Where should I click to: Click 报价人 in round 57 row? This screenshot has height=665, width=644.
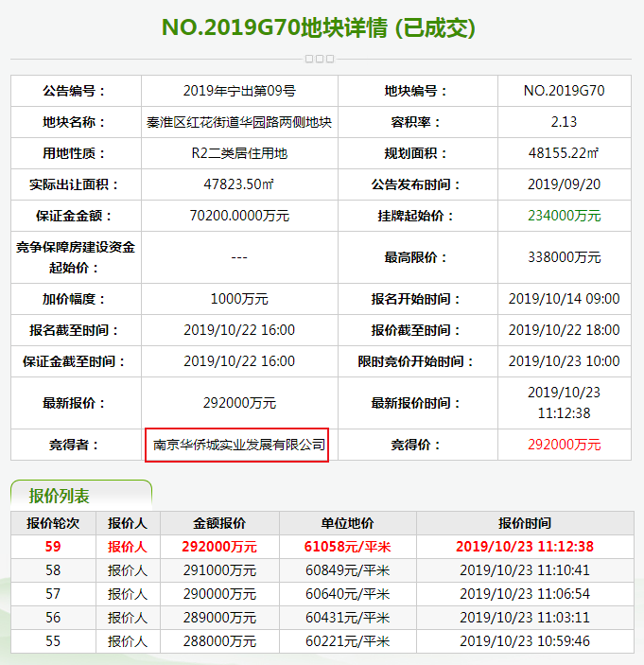point(128,594)
